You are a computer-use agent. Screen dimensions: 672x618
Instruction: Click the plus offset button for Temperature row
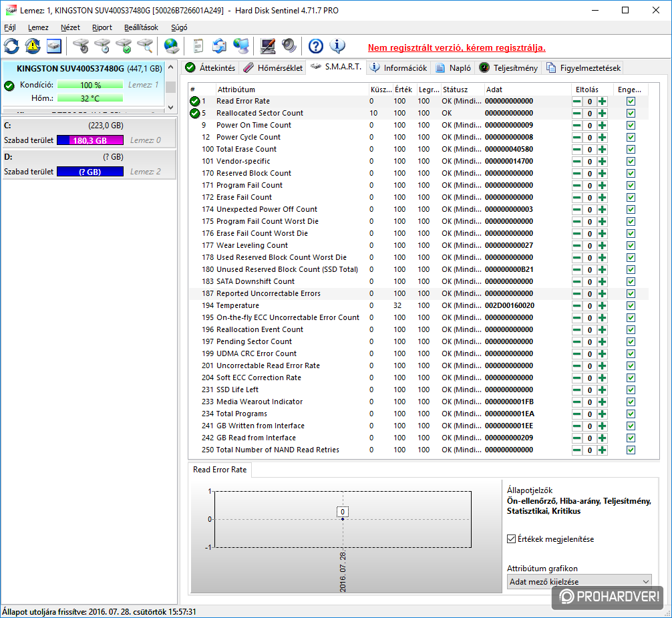602,306
